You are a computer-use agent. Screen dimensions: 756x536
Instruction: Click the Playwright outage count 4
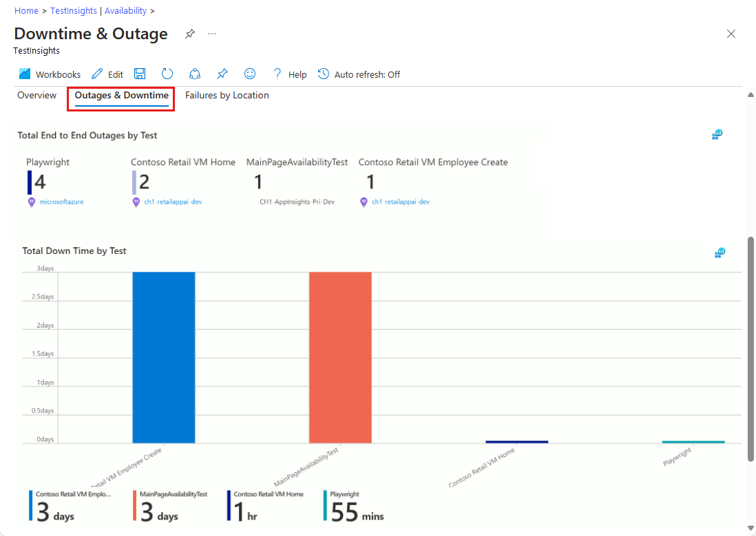coord(40,182)
